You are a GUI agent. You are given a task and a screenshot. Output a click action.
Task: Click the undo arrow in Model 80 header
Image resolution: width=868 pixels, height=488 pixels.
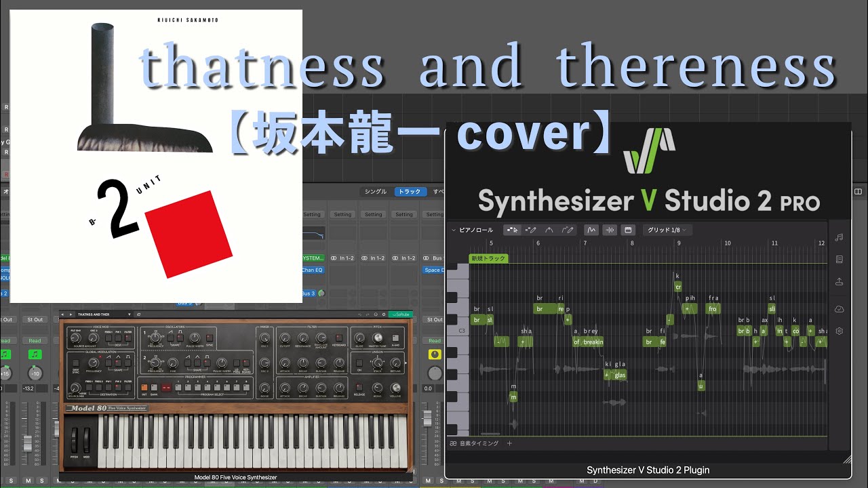[360, 314]
